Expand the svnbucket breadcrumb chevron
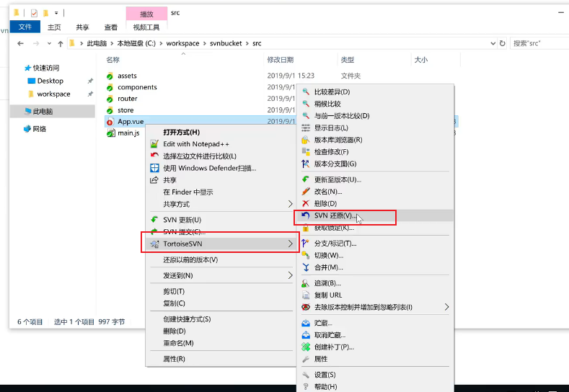Image resolution: width=569 pixels, height=392 pixels. [x=247, y=43]
